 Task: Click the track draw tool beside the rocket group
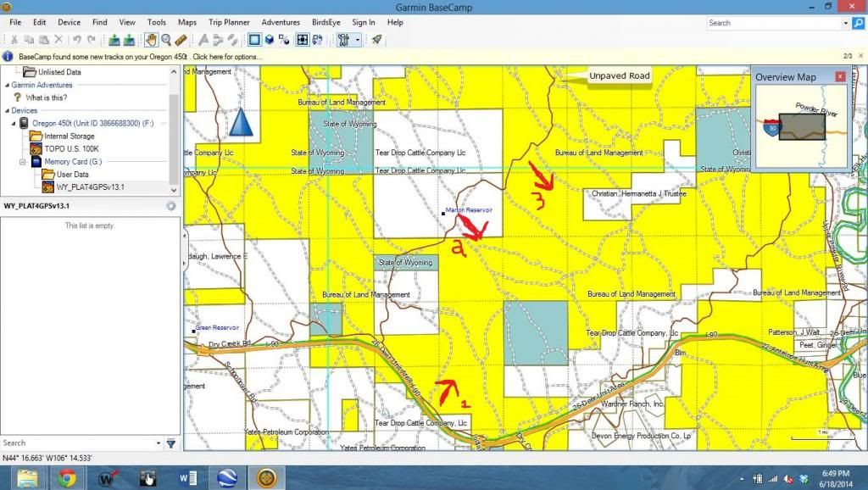(x=233, y=40)
